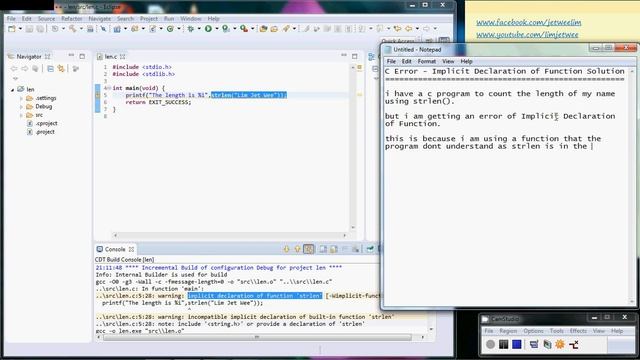Click the up arrow previous-error icon in Console
Image resolution: width=640 pixels, height=360 pixels.
(297, 249)
